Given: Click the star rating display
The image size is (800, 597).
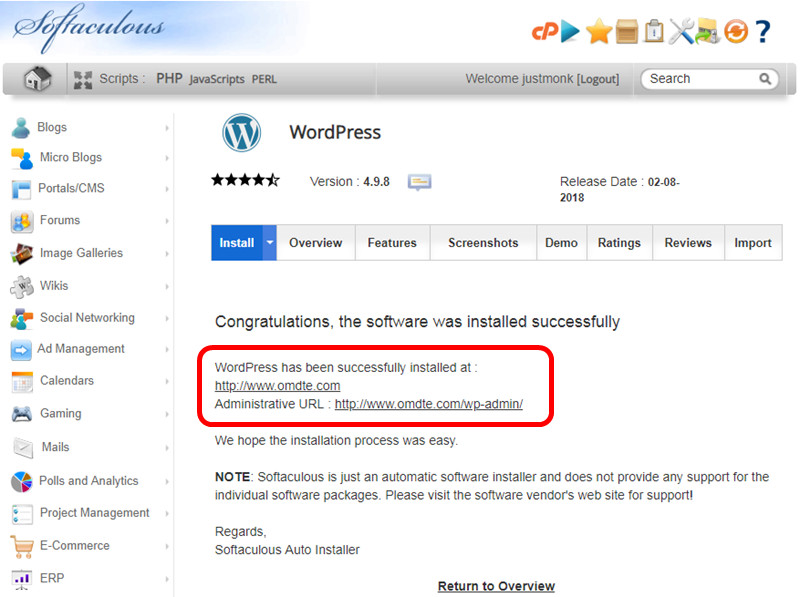Looking at the screenshot, I should 246,180.
